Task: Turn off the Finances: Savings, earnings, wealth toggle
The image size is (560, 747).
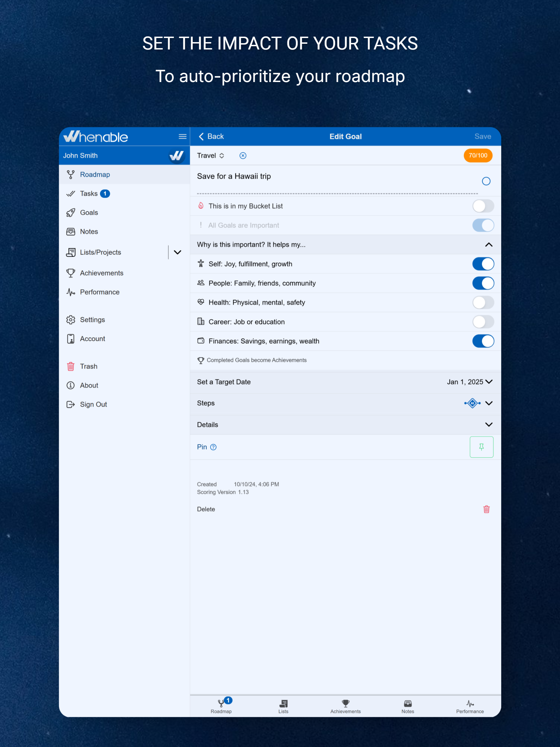Action: [x=483, y=341]
